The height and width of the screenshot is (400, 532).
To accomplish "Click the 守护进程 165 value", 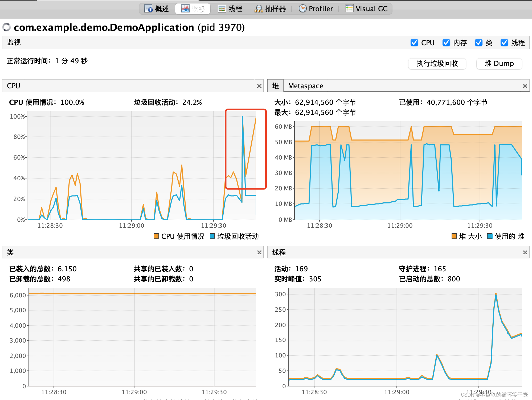I will click(x=440, y=269).
